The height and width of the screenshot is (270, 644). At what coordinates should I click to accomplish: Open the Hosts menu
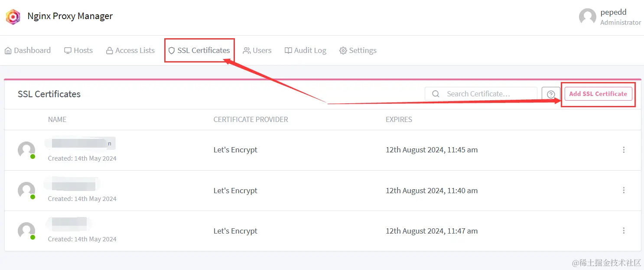78,50
